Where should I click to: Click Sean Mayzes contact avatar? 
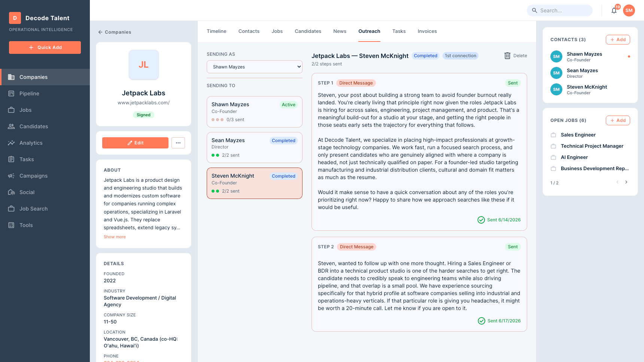pos(556,73)
